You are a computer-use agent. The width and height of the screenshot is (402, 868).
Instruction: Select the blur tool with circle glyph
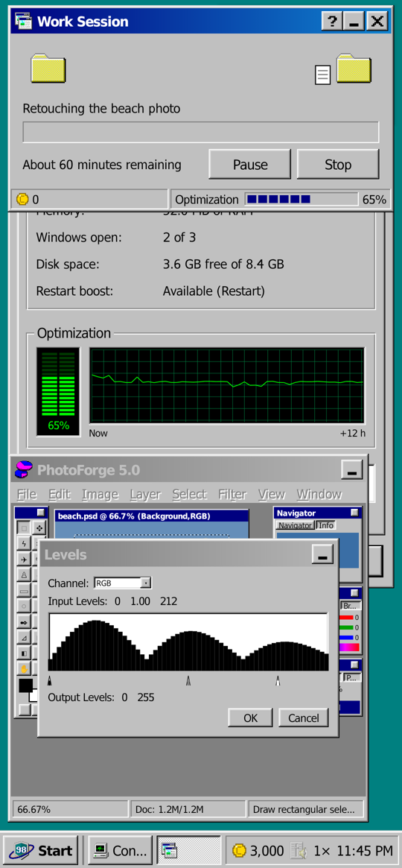click(x=24, y=606)
